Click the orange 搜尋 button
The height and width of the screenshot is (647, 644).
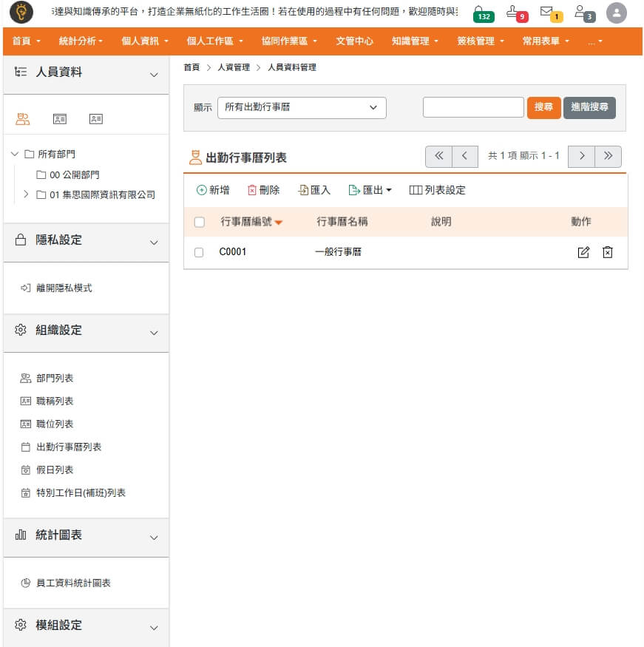click(x=543, y=108)
